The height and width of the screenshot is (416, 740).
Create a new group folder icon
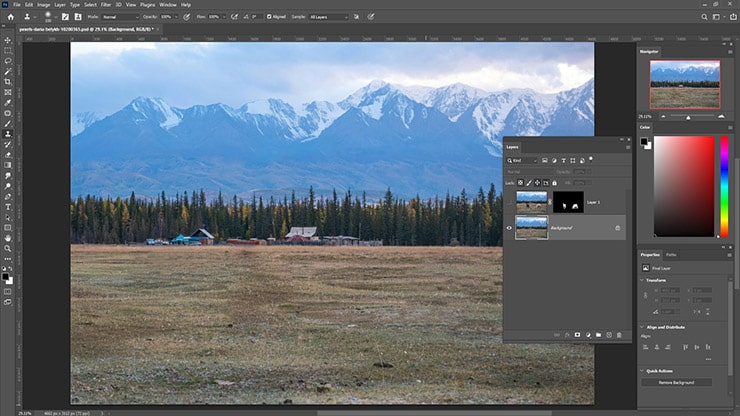[x=598, y=335]
